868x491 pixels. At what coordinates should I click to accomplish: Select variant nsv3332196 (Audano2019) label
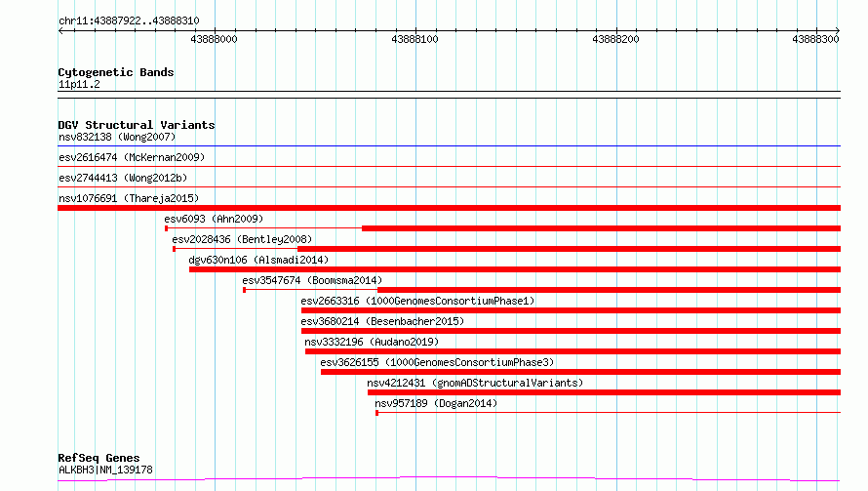tap(372, 342)
